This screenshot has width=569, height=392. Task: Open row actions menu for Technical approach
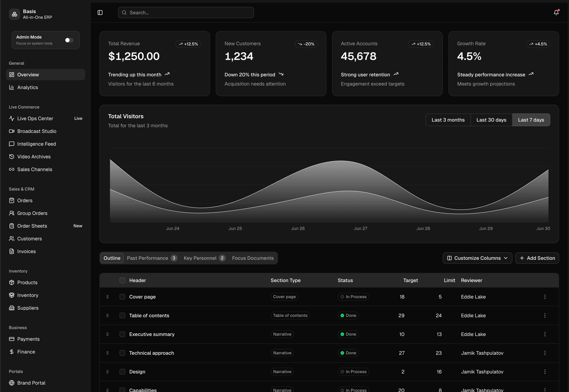click(x=545, y=353)
